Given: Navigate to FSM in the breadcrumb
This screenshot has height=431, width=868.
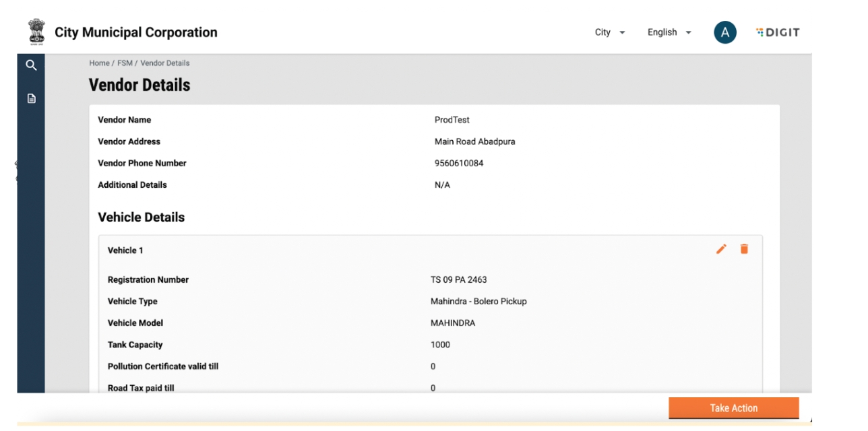Looking at the screenshot, I should [125, 63].
